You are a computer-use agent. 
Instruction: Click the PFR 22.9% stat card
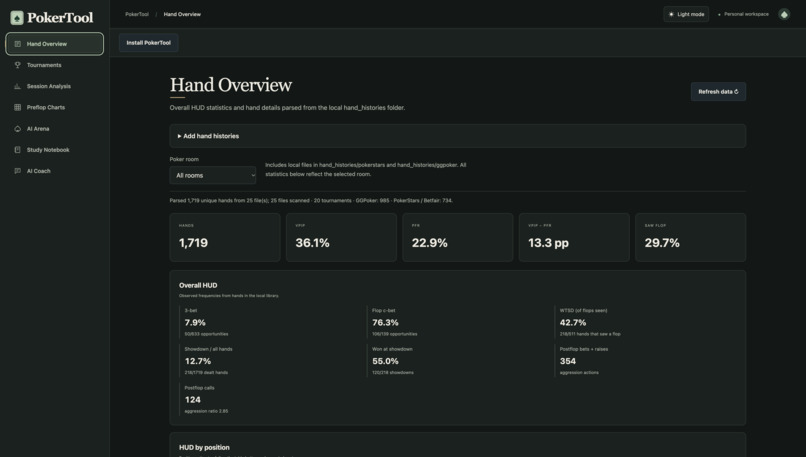pos(457,237)
